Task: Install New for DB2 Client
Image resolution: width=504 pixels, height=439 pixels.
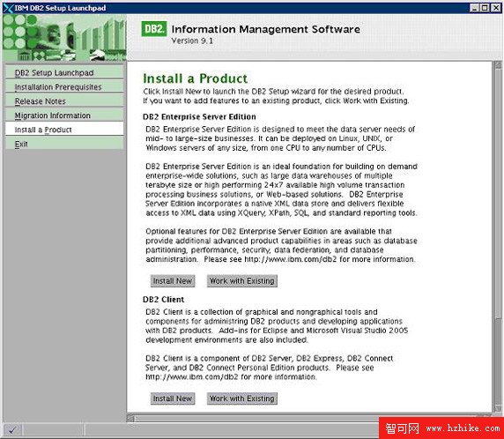Action: click(x=173, y=398)
